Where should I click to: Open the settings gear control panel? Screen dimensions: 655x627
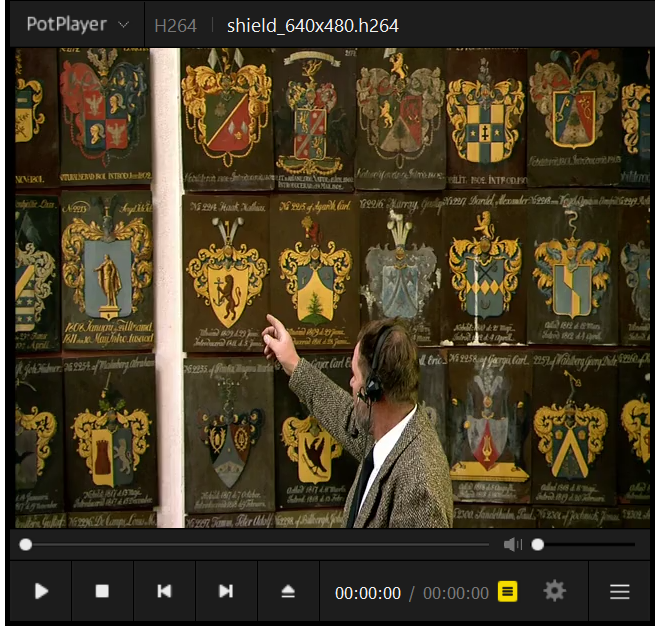[x=554, y=592]
